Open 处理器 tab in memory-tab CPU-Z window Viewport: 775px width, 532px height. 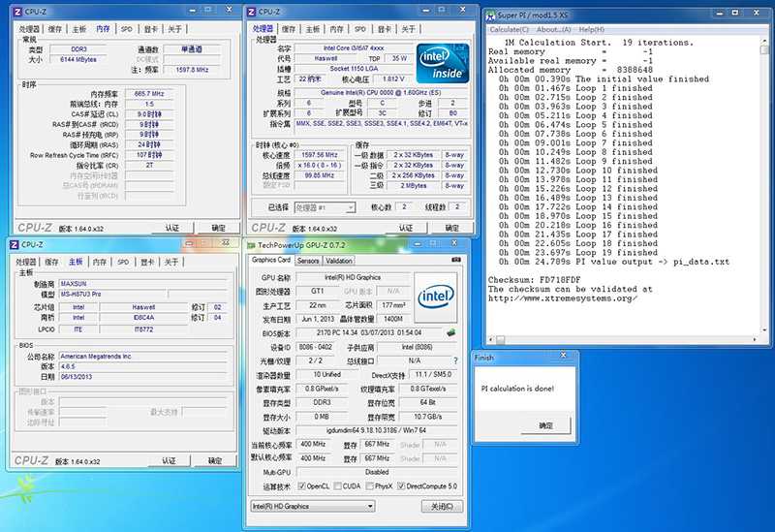pos(29,29)
